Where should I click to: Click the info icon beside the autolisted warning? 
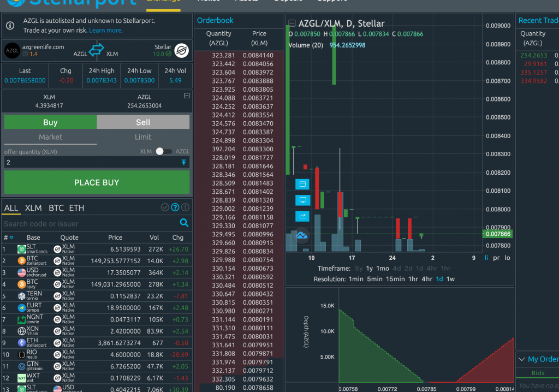click(10, 26)
